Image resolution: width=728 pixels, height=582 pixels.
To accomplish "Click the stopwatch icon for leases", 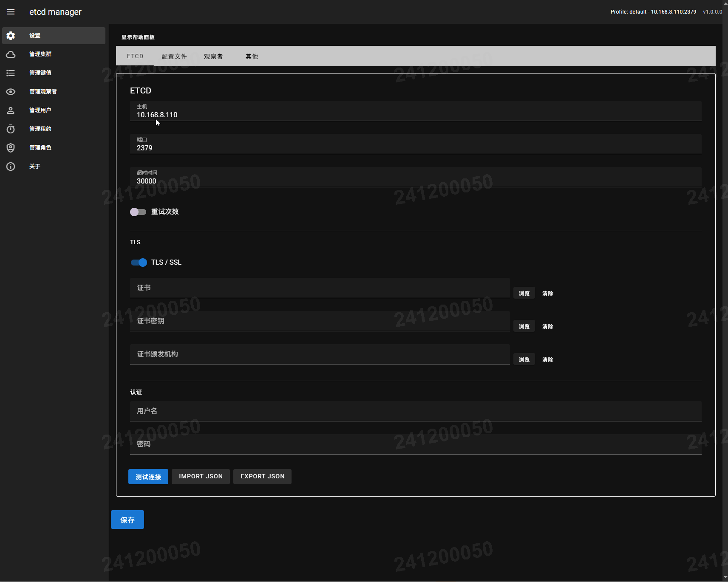I will (11, 129).
